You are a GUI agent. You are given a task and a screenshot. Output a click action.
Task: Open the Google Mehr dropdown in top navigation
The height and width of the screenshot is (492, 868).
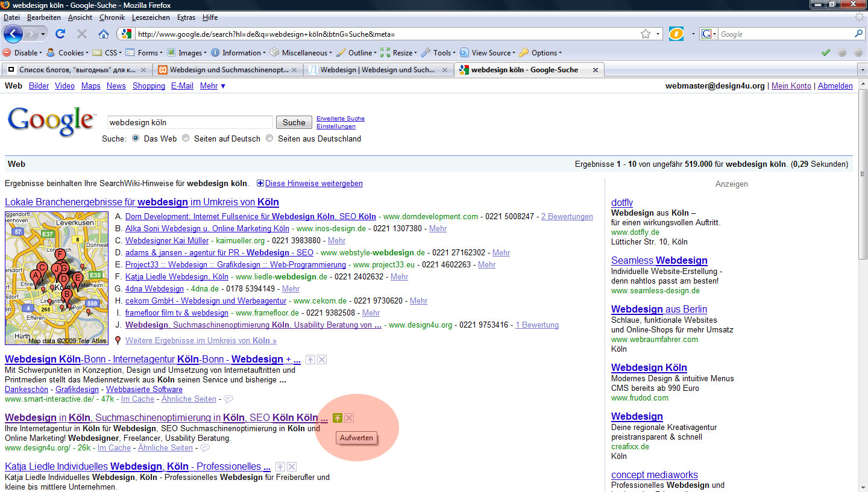(212, 86)
